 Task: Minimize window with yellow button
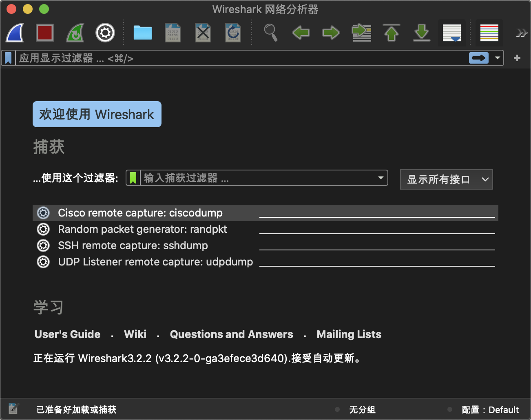coord(28,9)
